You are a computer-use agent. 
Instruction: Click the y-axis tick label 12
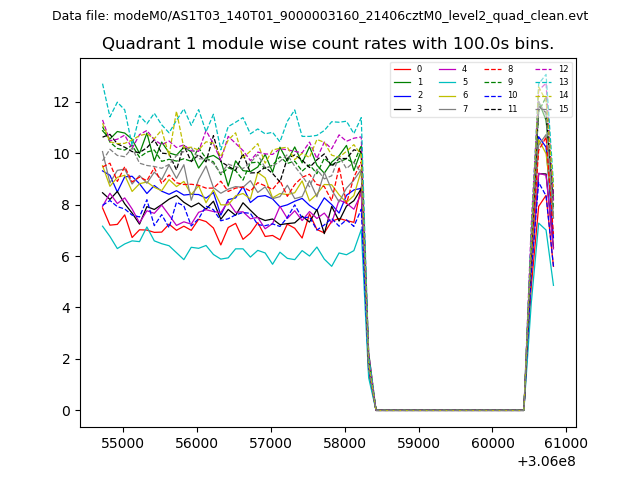(x=62, y=102)
